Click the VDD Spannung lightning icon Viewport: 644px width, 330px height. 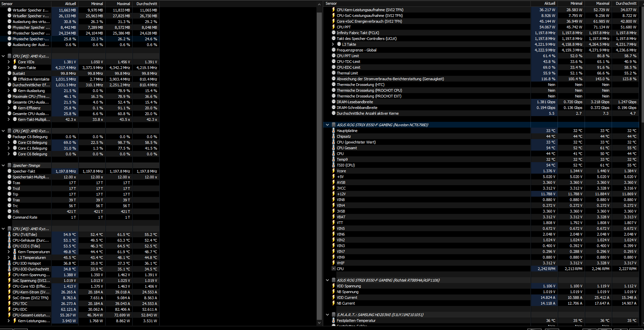334,286
